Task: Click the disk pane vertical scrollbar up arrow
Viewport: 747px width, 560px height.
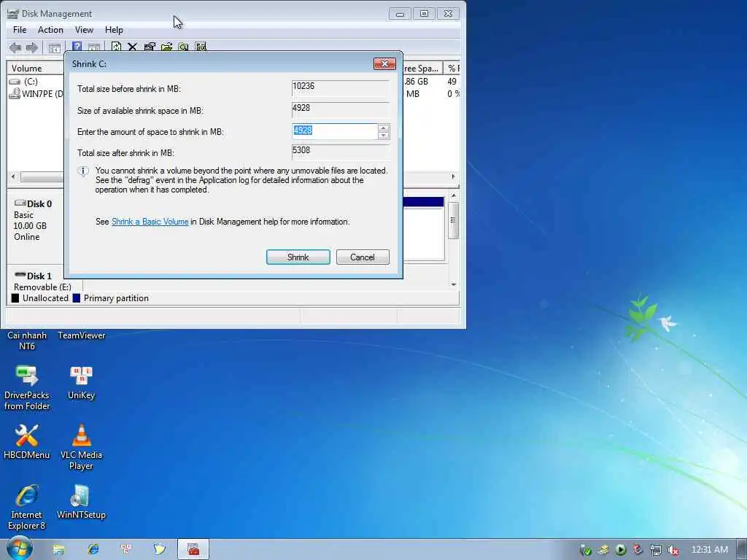Action: pyautogui.click(x=454, y=195)
